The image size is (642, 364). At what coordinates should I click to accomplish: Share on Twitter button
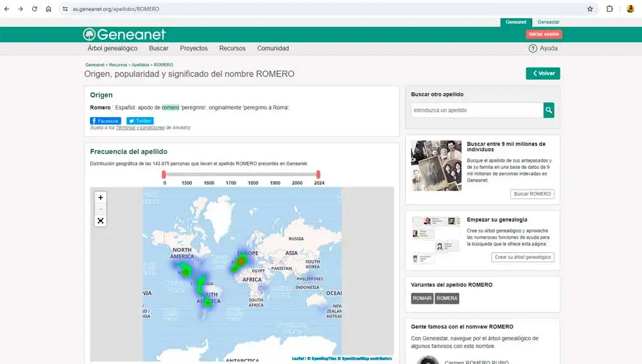(x=140, y=121)
